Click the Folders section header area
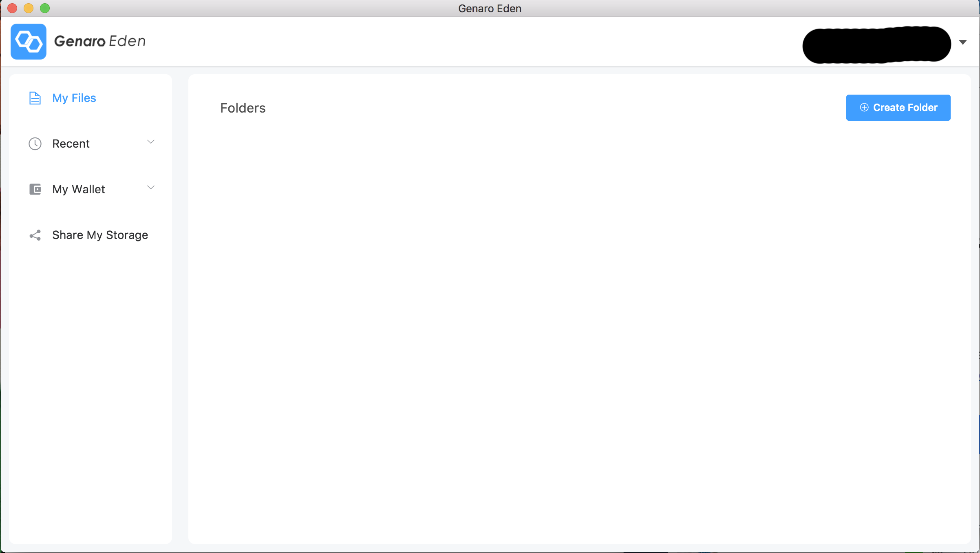This screenshot has width=980, height=553. [244, 108]
